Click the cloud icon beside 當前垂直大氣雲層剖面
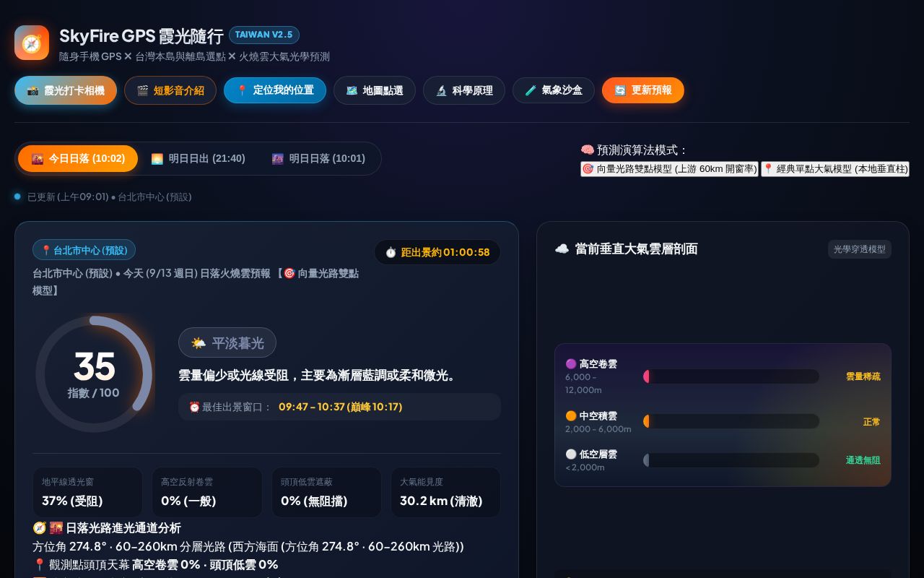The image size is (924, 578). click(562, 249)
